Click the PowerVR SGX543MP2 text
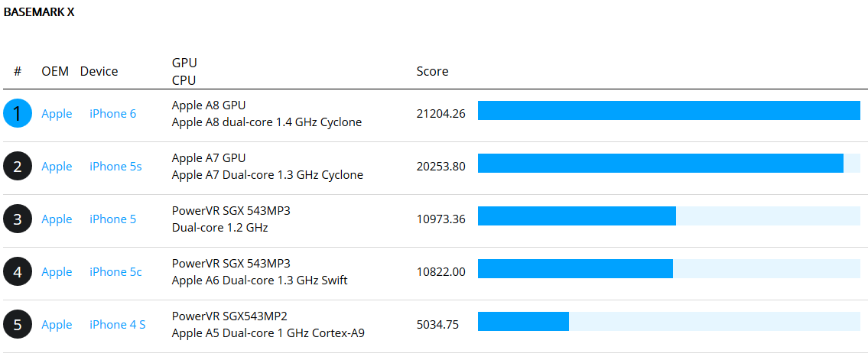The image size is (868, 360). tap(229, 316)
